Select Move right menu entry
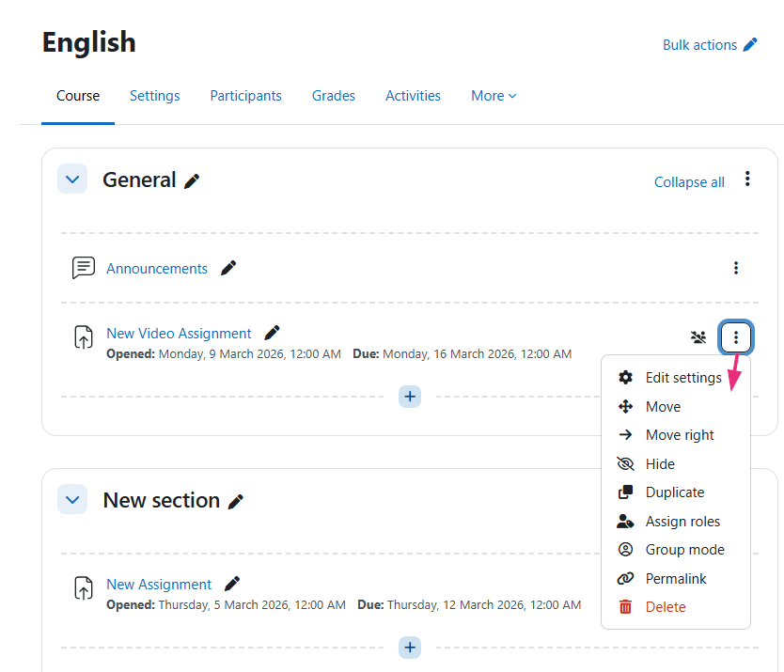This screenshot has height=672, width=784. [x=676, y=435]
